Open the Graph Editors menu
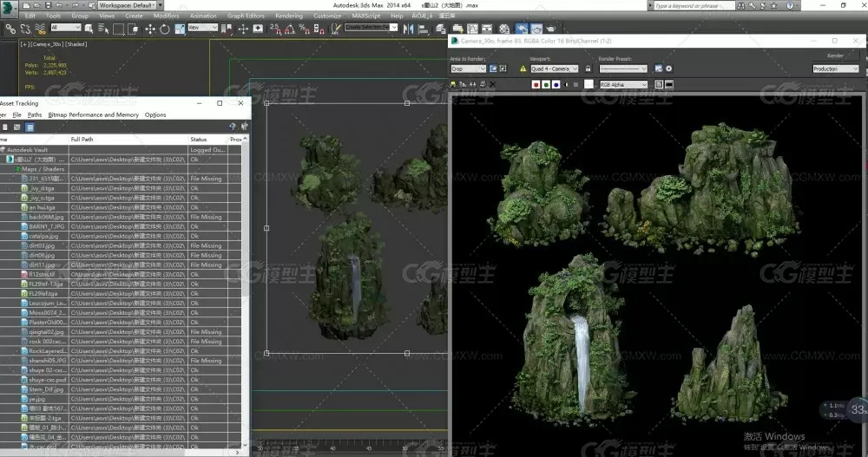868x457 pixels. tap(246, 16)
